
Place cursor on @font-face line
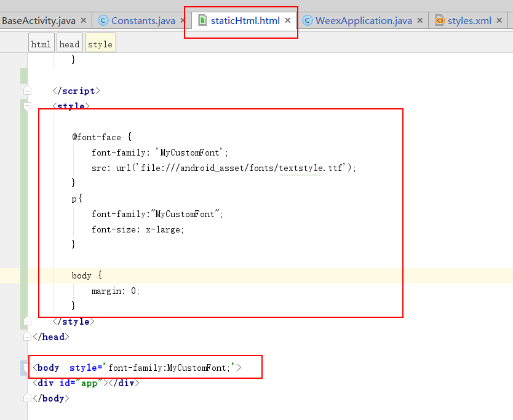point(101,137)
